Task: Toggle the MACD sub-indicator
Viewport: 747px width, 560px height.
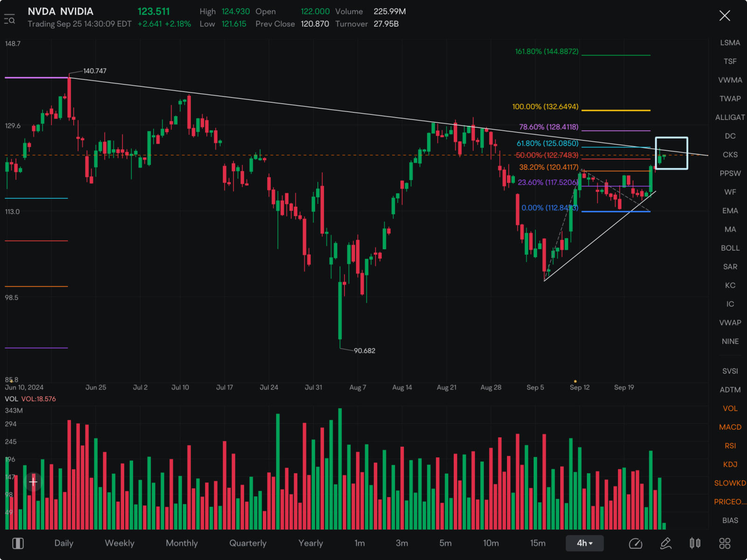Action: [730, 427]
